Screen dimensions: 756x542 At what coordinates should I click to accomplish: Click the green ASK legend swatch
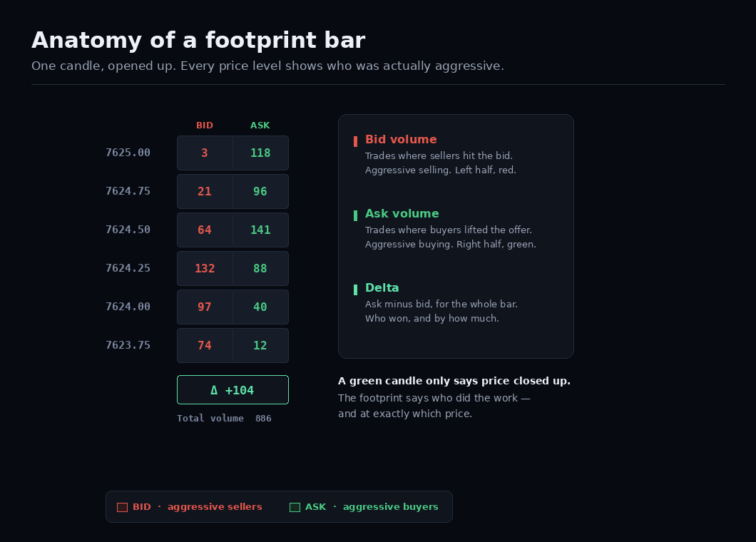point(295,507)
